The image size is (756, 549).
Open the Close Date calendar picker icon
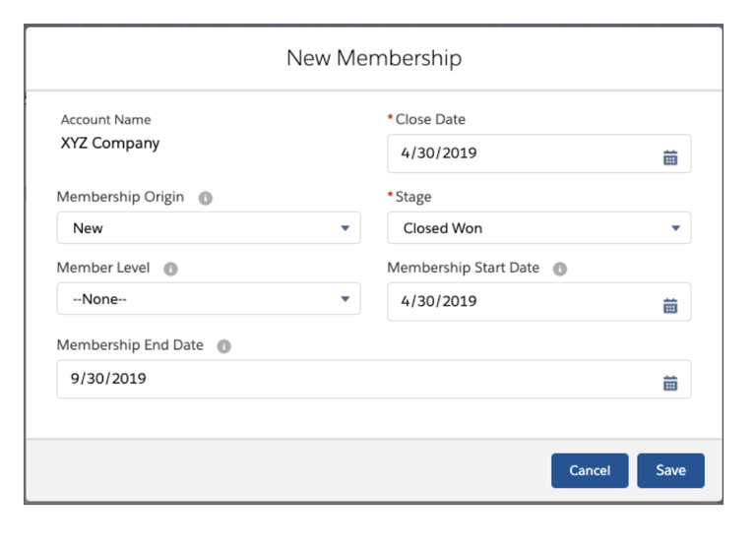click(670, 157)
